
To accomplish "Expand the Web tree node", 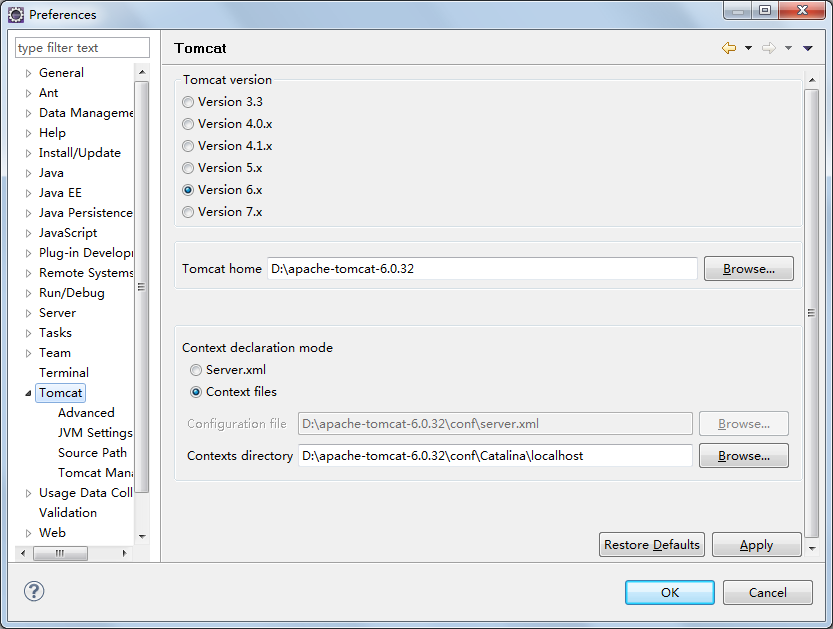I will coord(29,533).
